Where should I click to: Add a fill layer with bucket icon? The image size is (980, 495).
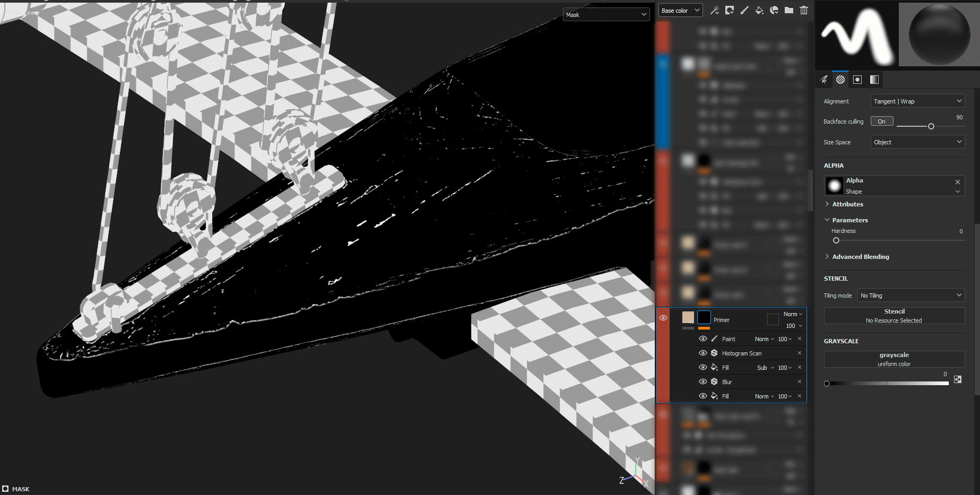(x=759, y=10)
